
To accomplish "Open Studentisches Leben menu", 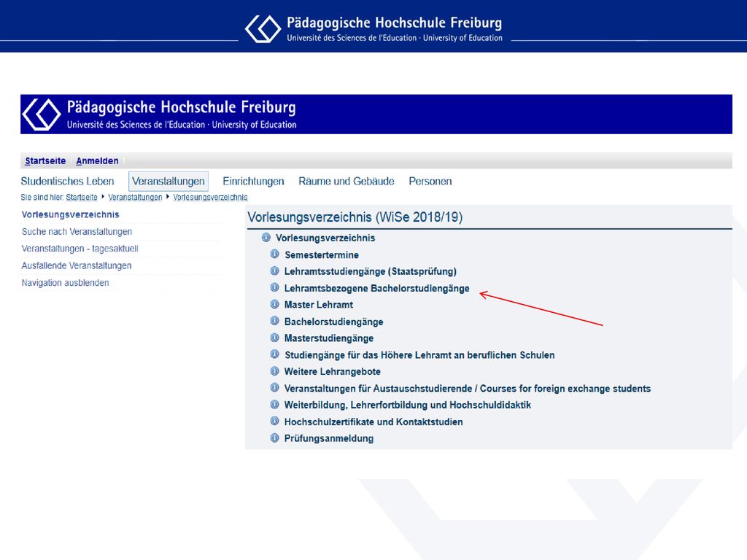I will 67,182.
